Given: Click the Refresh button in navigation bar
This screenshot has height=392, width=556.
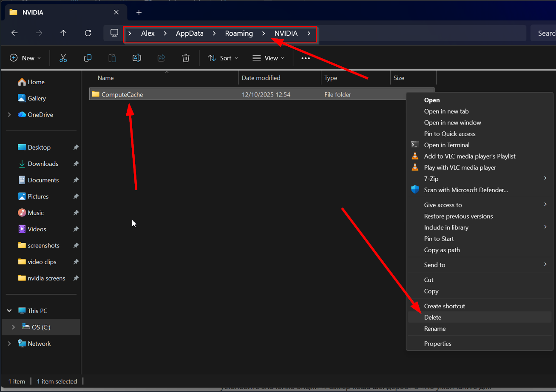Looking at the screenshot, I should [88, 33].
